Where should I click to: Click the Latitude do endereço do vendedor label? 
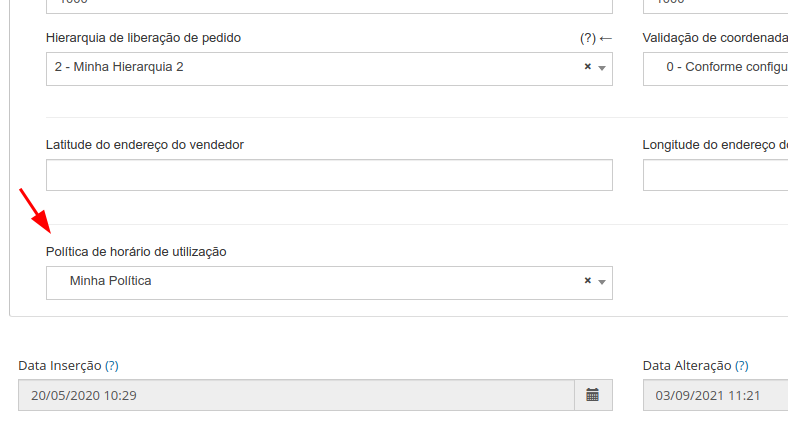pos(145,145)
